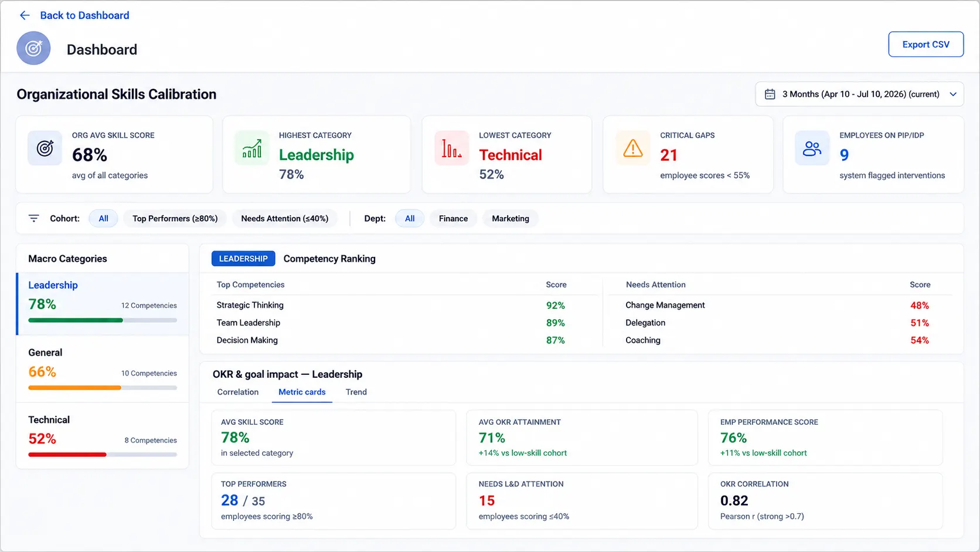Select Top Performers (≥80%) cohort filter
The image size is (980, 552).
point(175,218)
